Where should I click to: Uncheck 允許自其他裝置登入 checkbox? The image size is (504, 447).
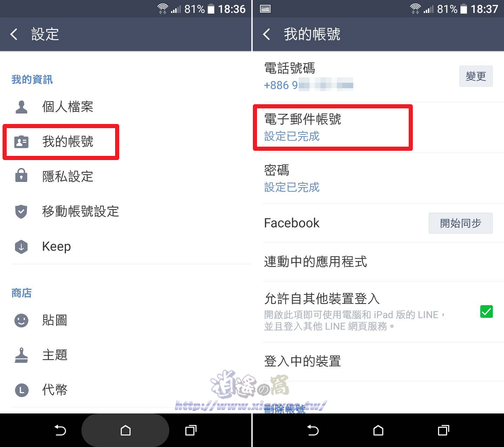tap(486, 312)
